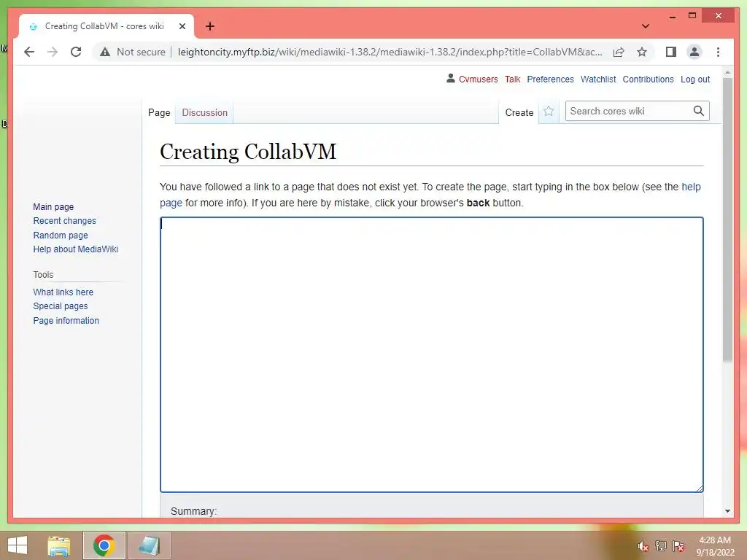
Task: Open a new browser tab
Action: coord(209,26)
